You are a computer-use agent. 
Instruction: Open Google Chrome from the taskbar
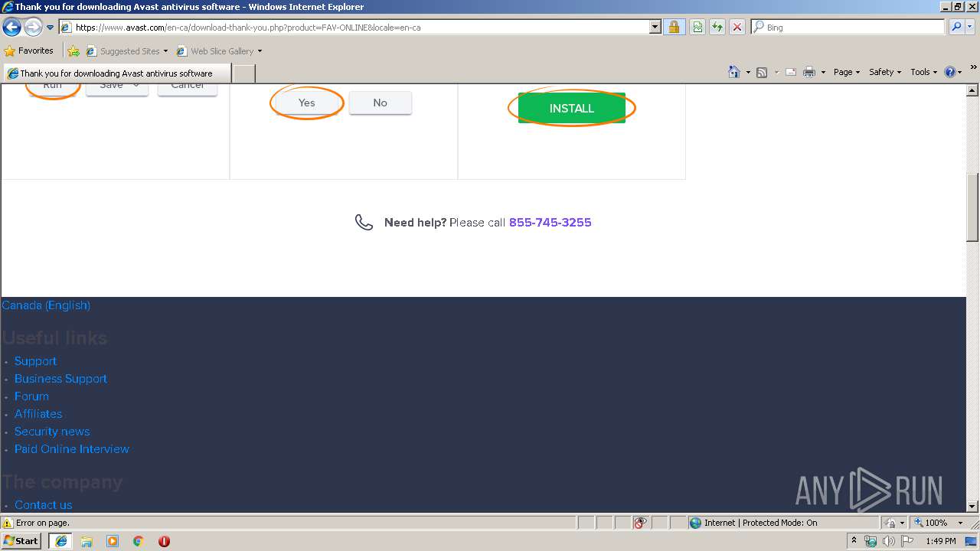[x=139, y=541]
